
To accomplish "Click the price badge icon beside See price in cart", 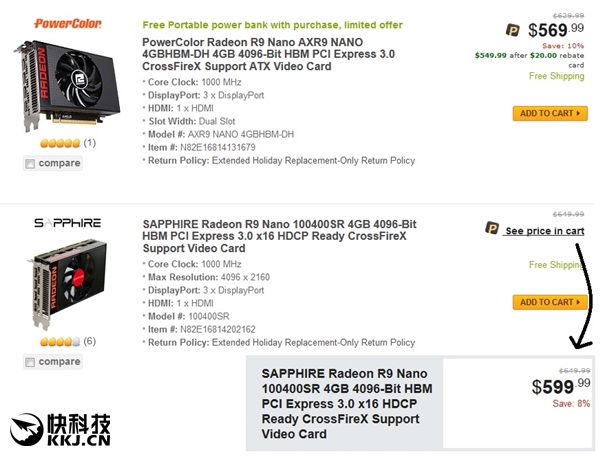I will (492, 229).
